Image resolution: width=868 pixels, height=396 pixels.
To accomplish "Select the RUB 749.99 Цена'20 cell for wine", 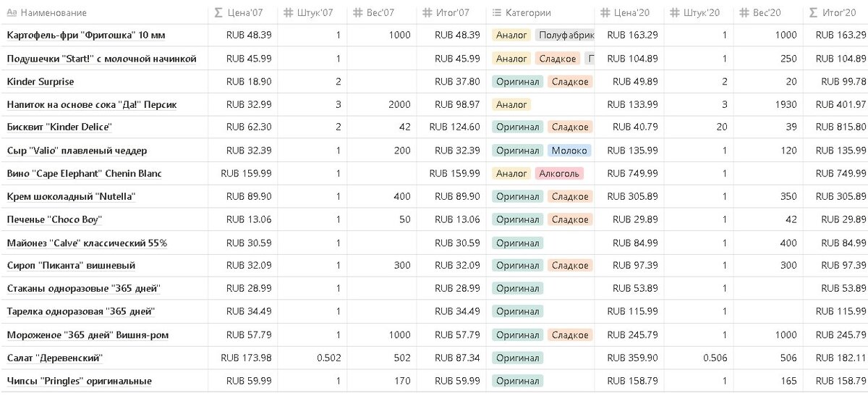I will 633,174.
